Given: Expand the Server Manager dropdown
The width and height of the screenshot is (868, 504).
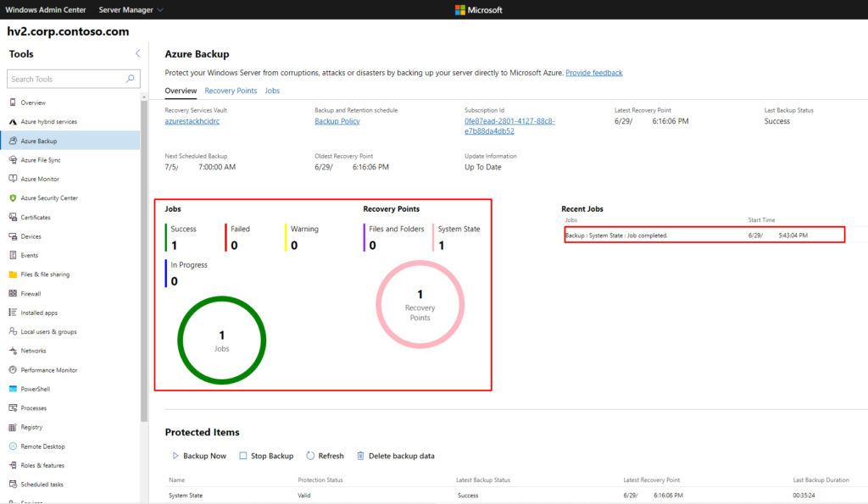Looking at the screenshot, I should 131,10.
